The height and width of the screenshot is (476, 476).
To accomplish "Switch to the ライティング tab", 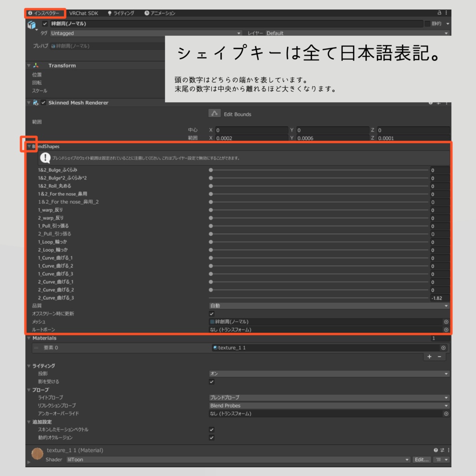I will click(x=121, y=13).
